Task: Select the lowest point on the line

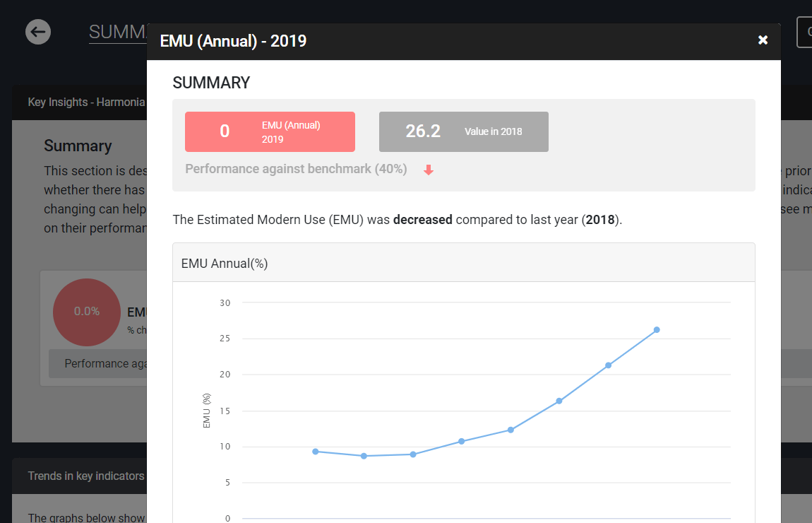Action: coord(364,456)
